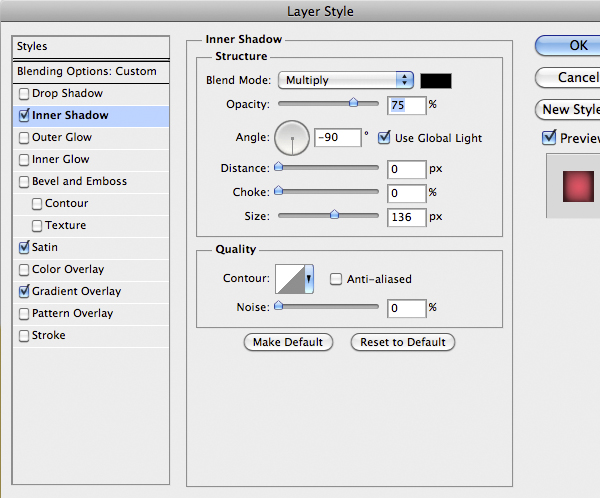Enable the Drop Shadow checkbox
600x498 pixels.
24,94
